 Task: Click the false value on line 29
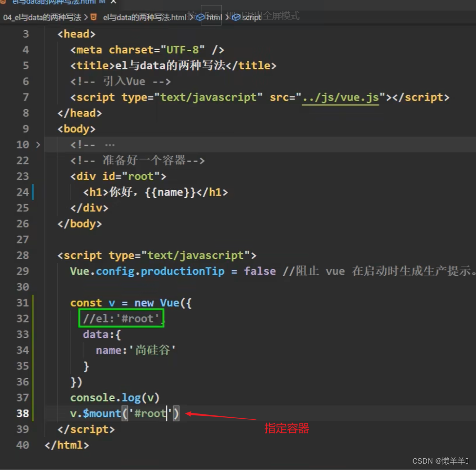point(260,271)
